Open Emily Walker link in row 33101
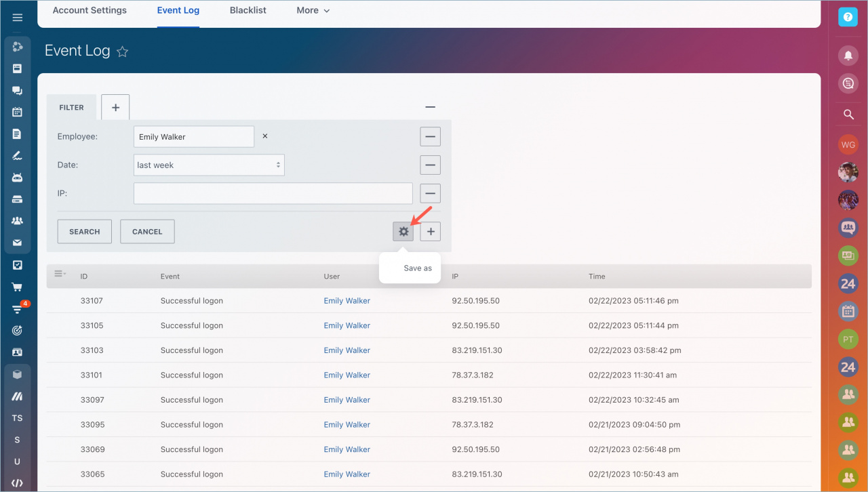The height and width of the screenshot is (492, 868). click(x=347, y=375)
